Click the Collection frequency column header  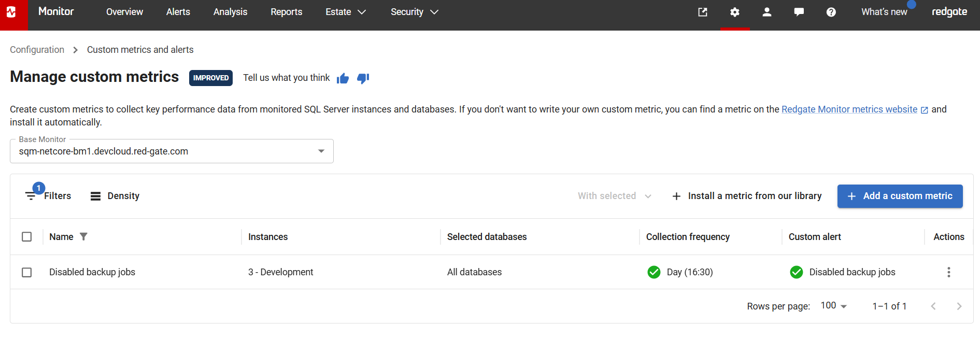[x=688, y=237]
